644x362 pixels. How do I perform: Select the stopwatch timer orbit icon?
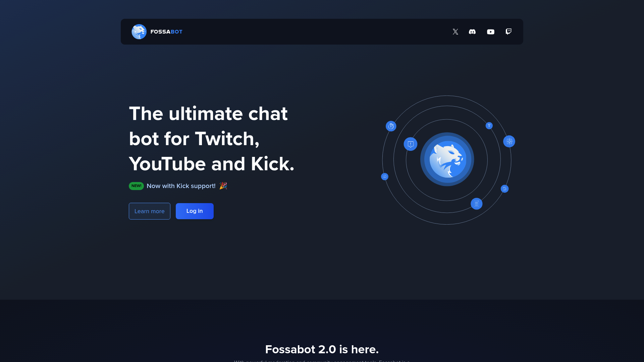[391, 126]
